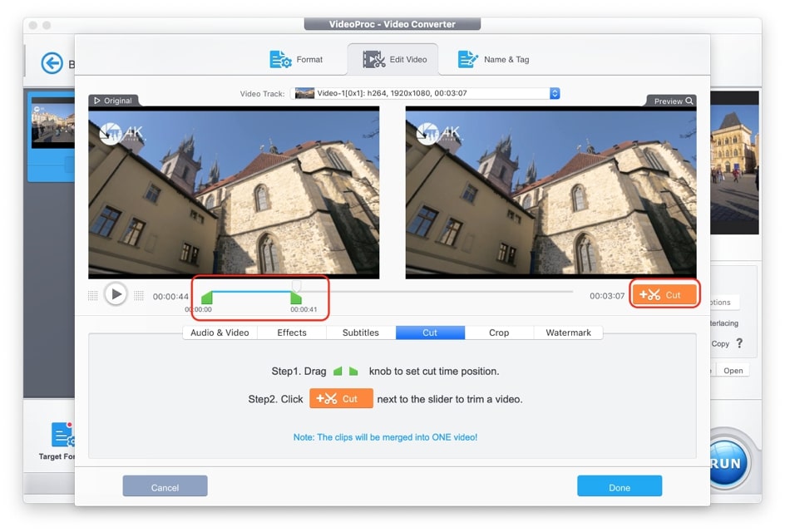Open the Name & Tag tab

(493, 60)
